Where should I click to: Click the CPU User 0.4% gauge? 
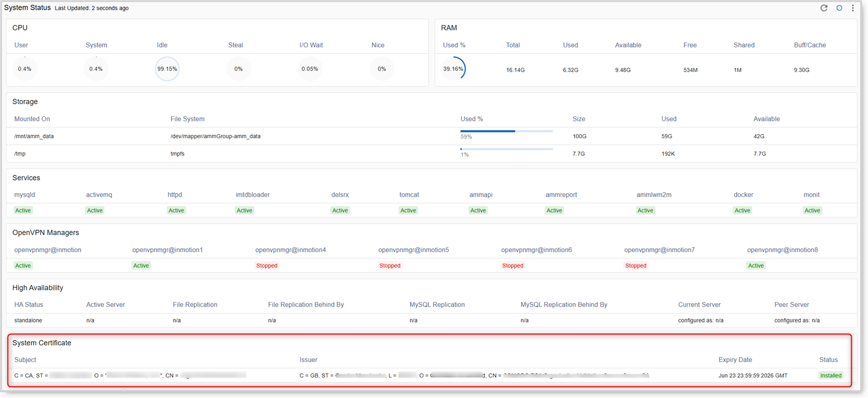(x=24, y=69)
